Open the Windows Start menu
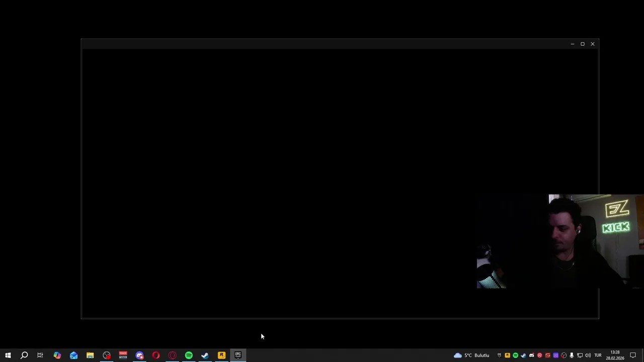The width and height of the screenshot is (644, 362). 8,355
